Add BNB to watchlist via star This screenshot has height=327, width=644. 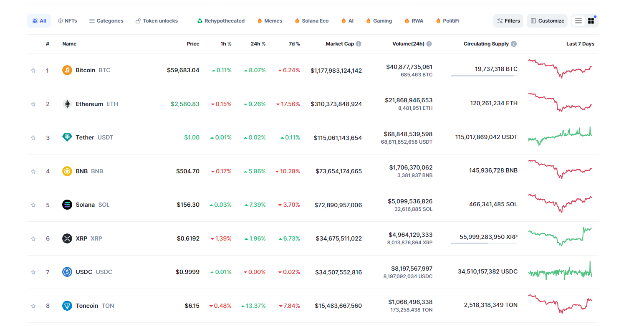point(33,172)
